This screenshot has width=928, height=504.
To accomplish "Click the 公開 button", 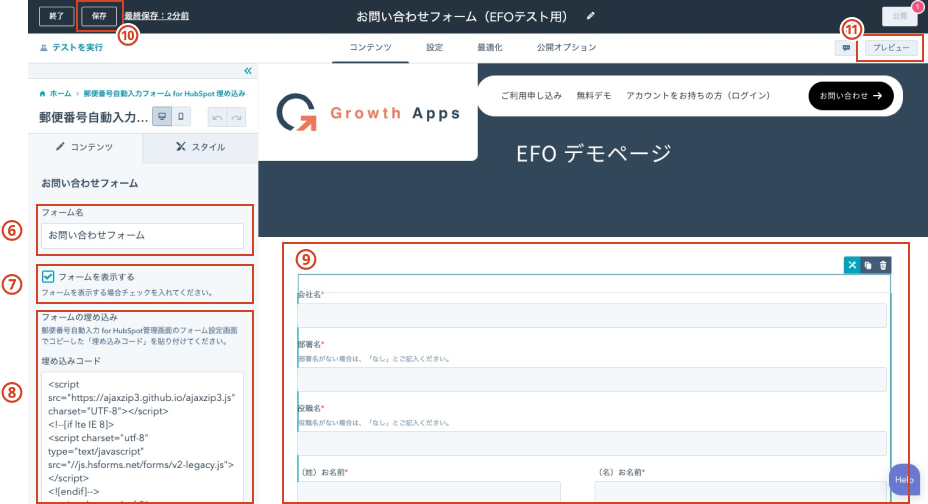I will click(900, 16).
